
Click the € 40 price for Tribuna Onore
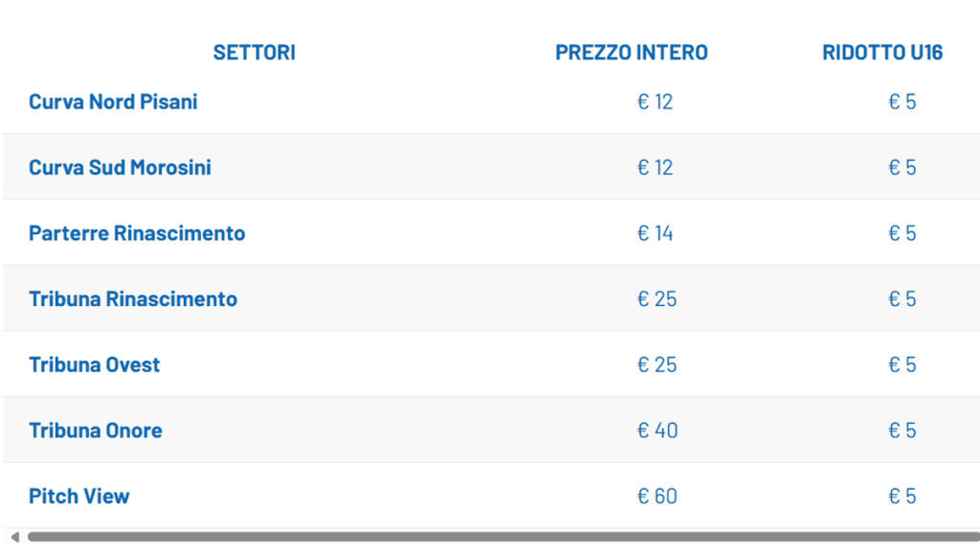coord(656,430)
